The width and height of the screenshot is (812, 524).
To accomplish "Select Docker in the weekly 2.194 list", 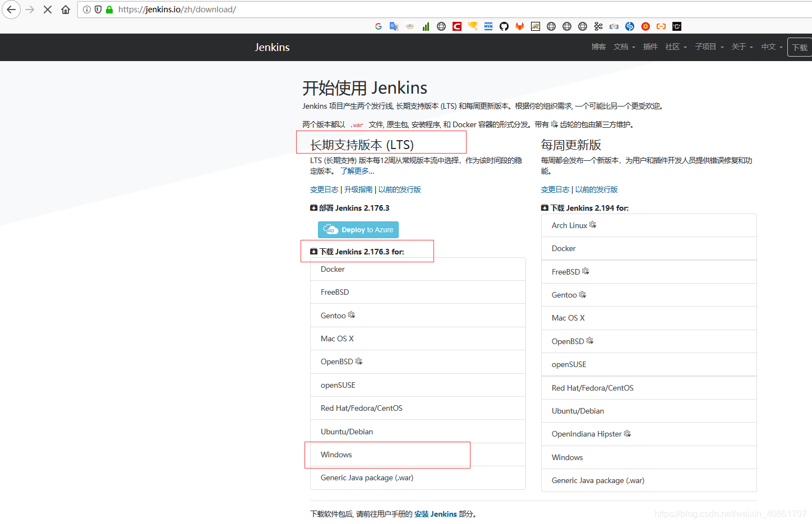I will click(x=649, y=248).
